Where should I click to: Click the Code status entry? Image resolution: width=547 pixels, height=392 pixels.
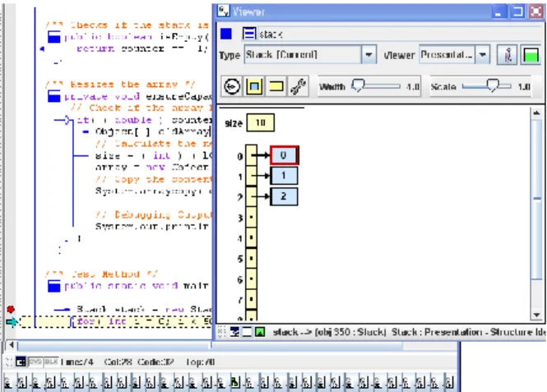click(x=155, y=362)
